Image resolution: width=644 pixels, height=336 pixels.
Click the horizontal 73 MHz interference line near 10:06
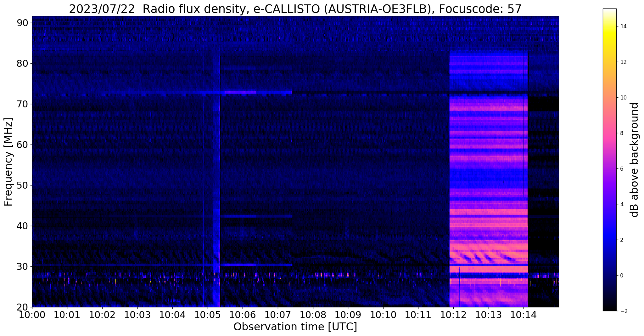pyautogui.click(x=240, y=93)
